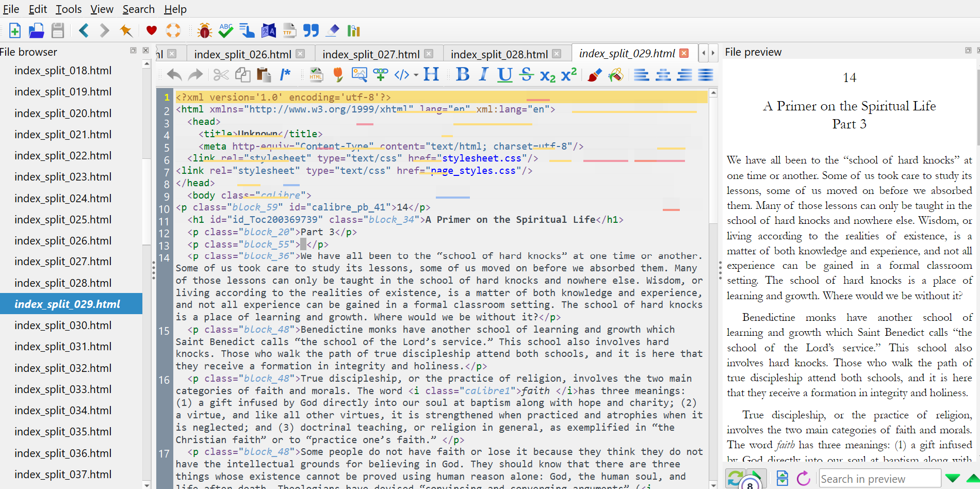980x489 pixels.
Task: Open index_split_033.html in the file browser
Action: (63, 389)
